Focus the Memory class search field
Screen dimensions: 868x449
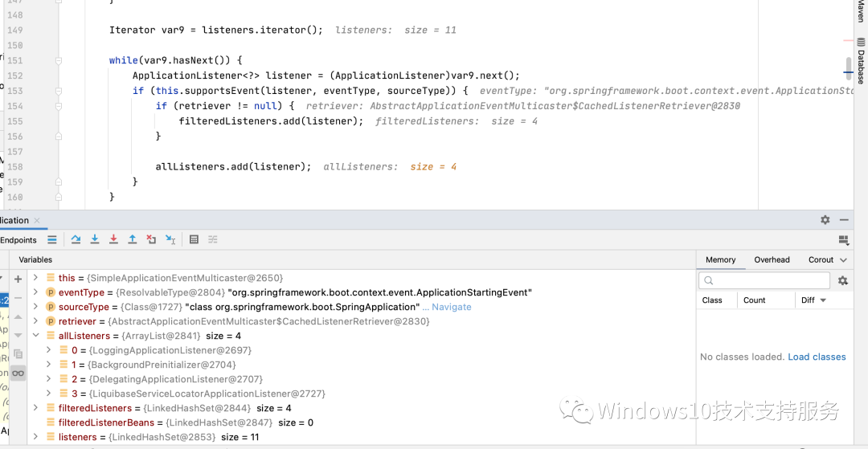764,280
